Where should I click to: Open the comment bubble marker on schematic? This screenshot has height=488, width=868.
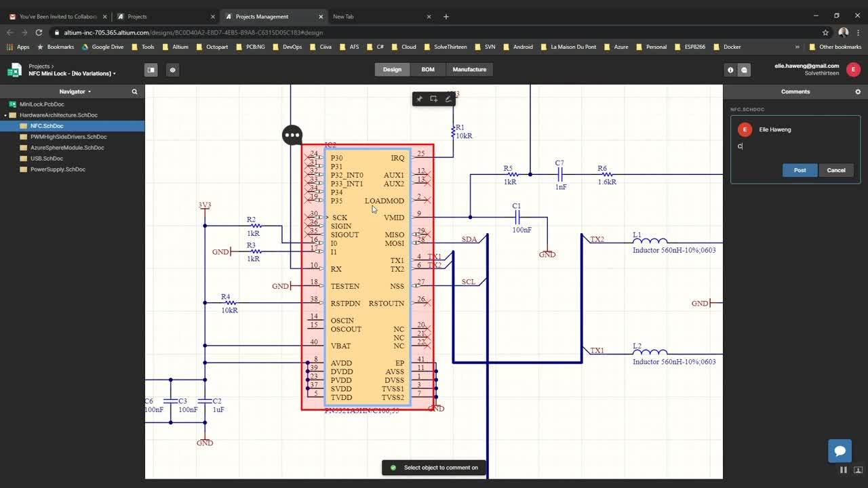point(292,135)
